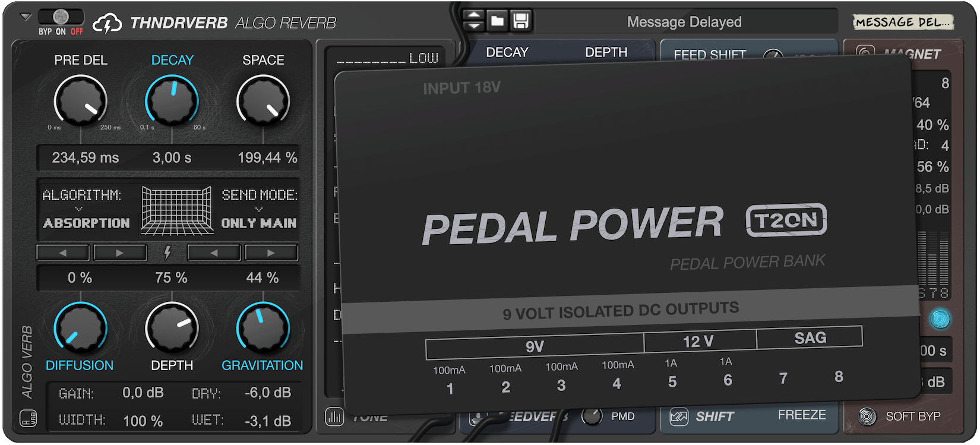Click the WIDTH 100 % value
Screen dimensions: 980x445
(x=143, y=421)
